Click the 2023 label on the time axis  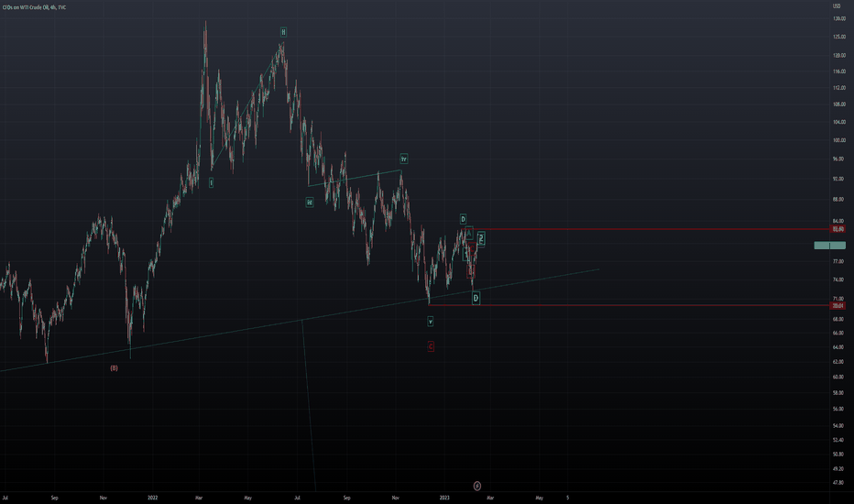click(x=444, y=498)
